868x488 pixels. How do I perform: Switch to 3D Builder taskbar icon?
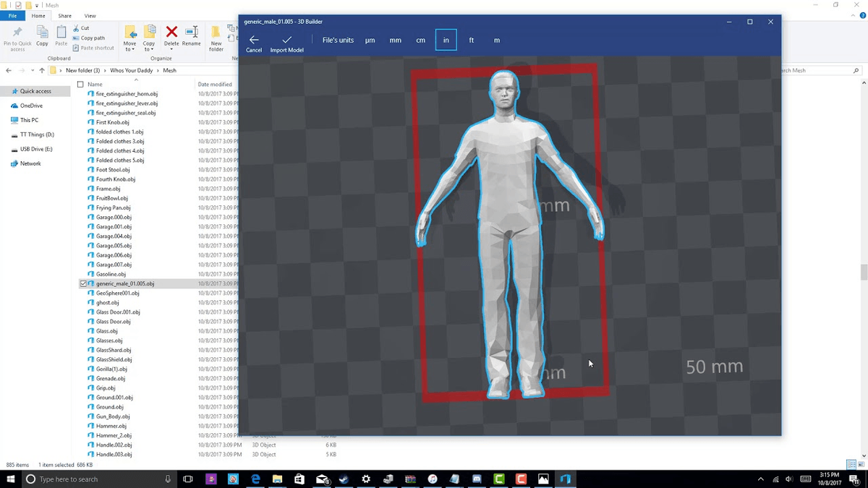[565, 479]
